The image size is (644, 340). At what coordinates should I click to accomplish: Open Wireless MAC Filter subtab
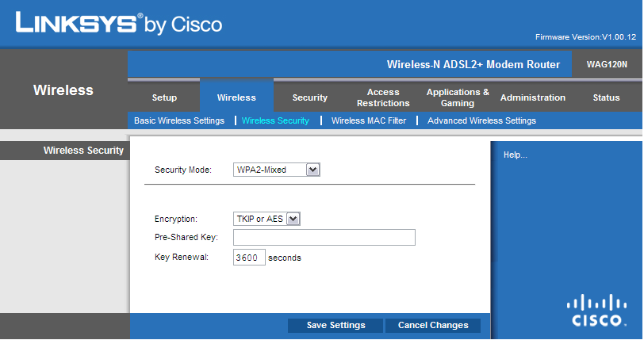pos(369,120)
